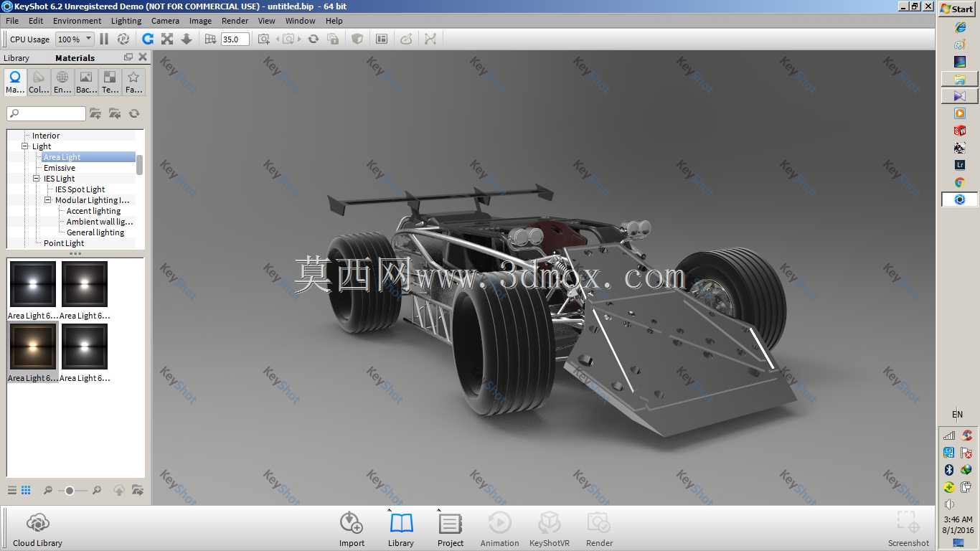Switch to the Environments library tab
The image size is (980, 551).
[x=62, y=82]
